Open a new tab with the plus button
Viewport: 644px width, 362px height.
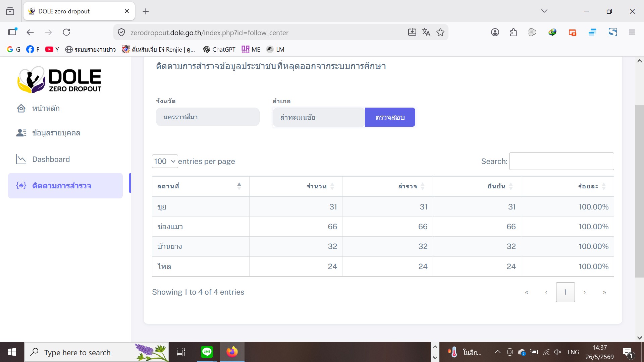tap(146, 11)
